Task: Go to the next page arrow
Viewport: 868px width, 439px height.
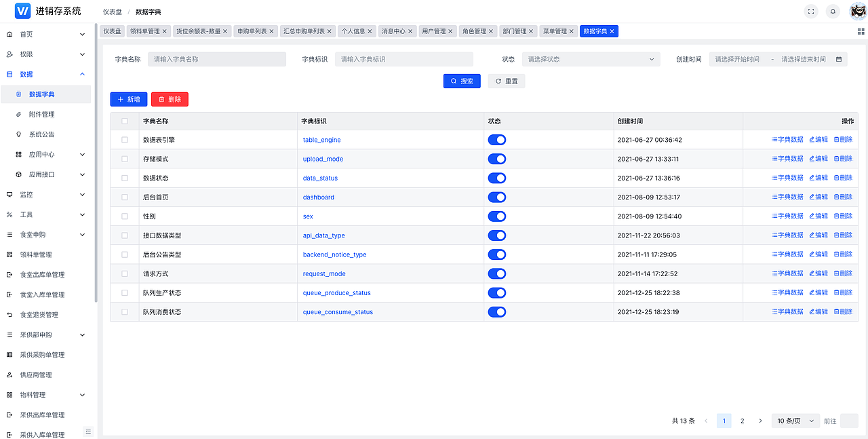Action: (x=760, y=421)
